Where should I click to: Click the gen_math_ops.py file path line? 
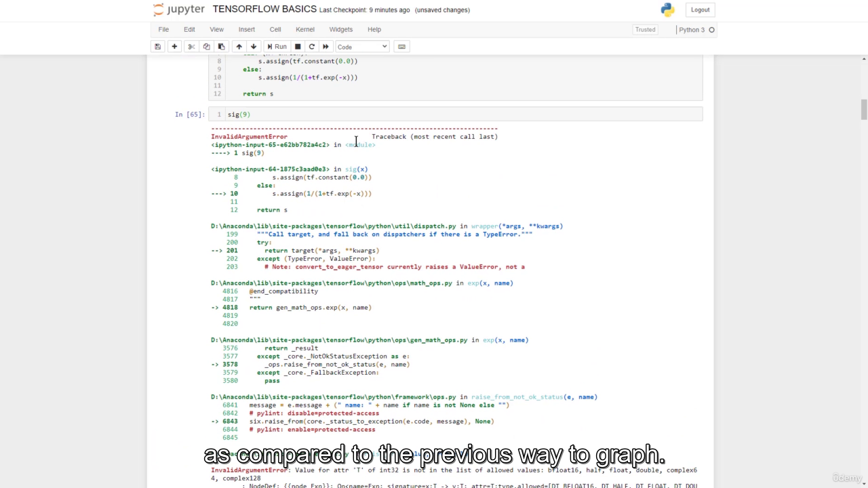tap(370, 340)
